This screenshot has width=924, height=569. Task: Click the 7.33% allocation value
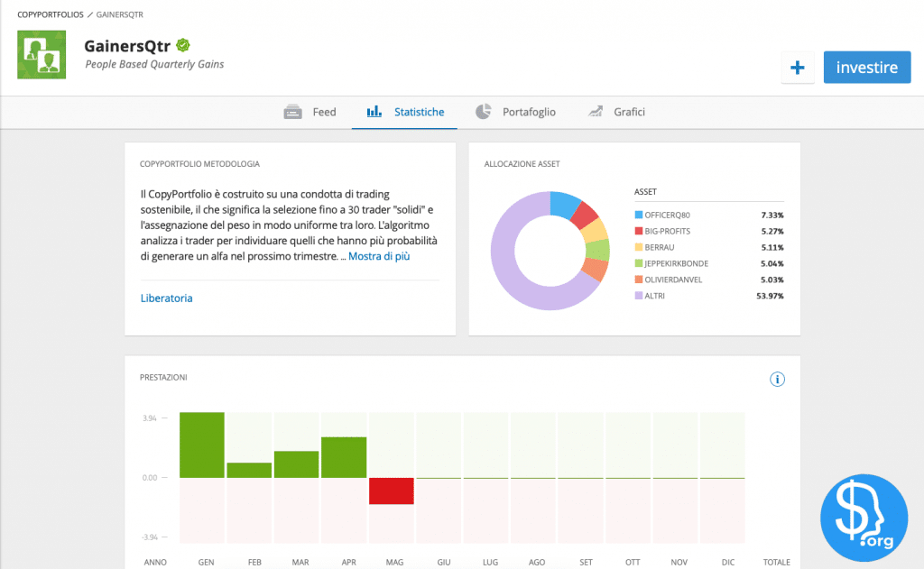772,215
